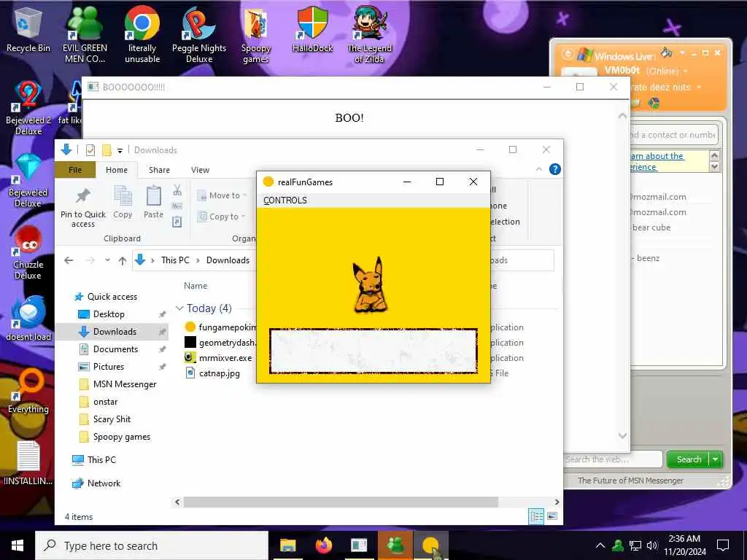The width and height of the screenshot is (747, 560).
Task: Click the pikachu character in realFunGames
Action: pos(370,285)
